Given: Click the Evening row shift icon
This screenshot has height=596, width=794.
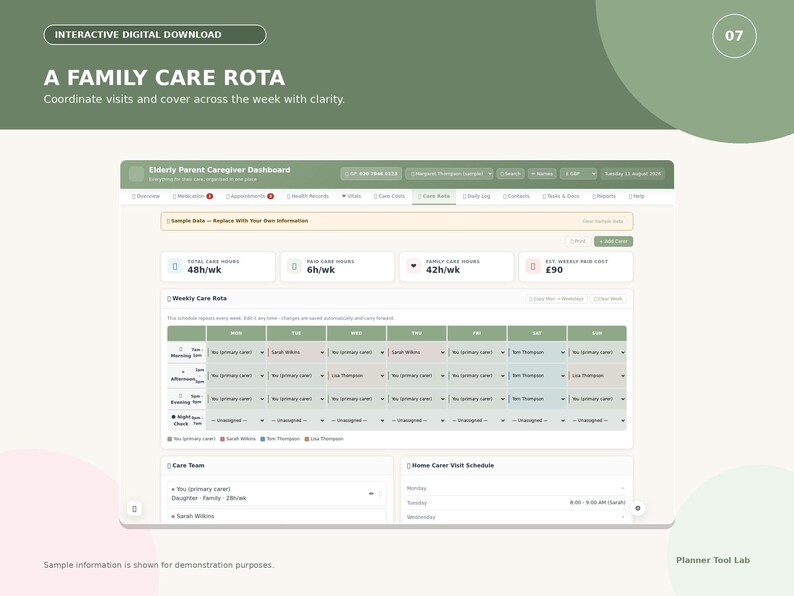Looking at the screenshot, I should 181,395.
